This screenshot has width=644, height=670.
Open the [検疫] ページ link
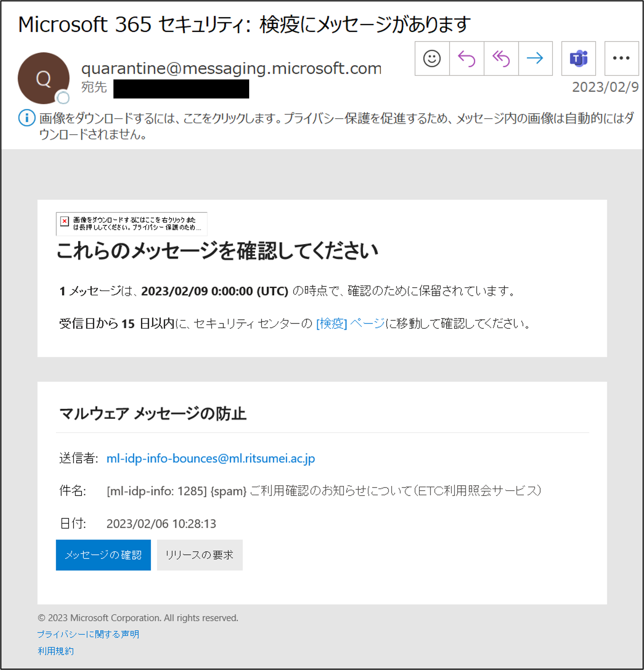(x=351, y=324)
